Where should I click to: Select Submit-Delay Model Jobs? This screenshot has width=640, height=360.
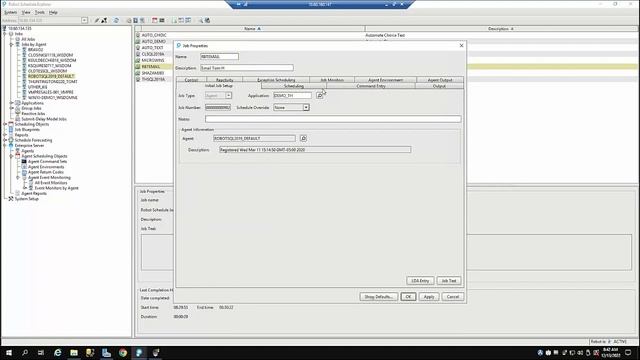pos(44,119)
